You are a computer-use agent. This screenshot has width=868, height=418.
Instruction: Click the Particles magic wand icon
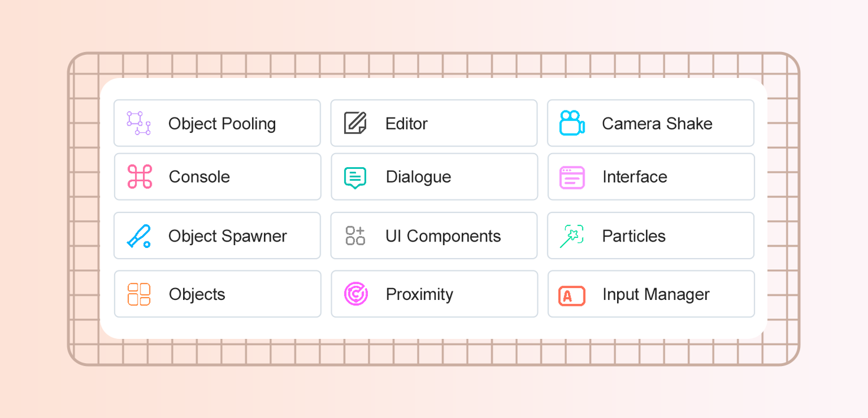[x=572, y=236]
